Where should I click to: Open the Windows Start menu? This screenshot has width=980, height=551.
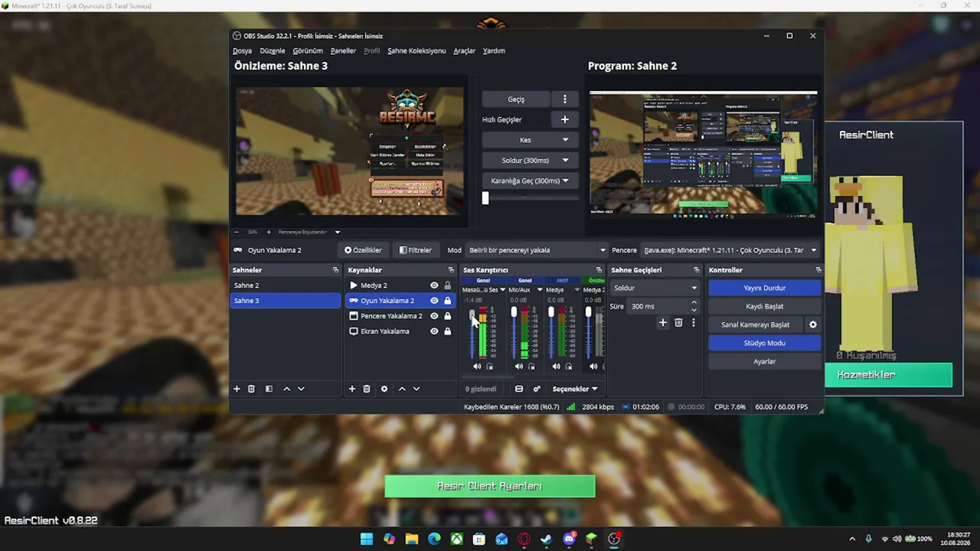pyautogui.click(x=367, y=539)
